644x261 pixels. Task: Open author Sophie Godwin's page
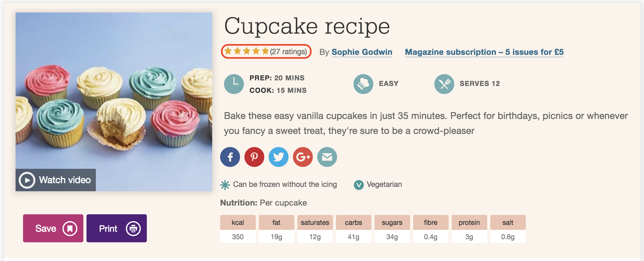click(x=362, y=52)
